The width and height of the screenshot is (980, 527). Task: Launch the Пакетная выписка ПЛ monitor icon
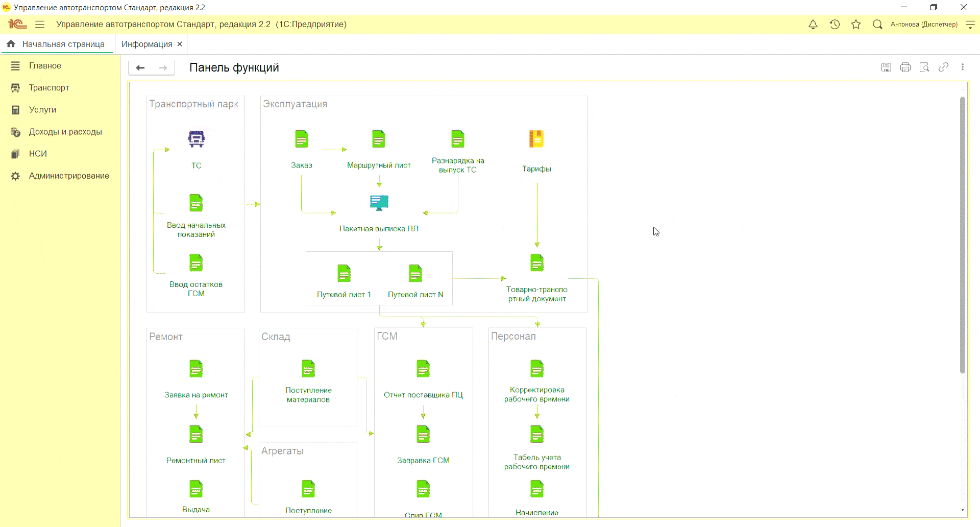click(379, 203)
